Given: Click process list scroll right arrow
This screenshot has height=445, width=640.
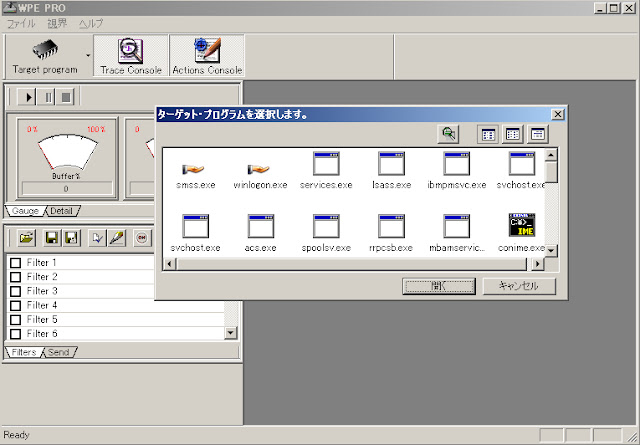Looking at the screenshot, I should (538, 264).
